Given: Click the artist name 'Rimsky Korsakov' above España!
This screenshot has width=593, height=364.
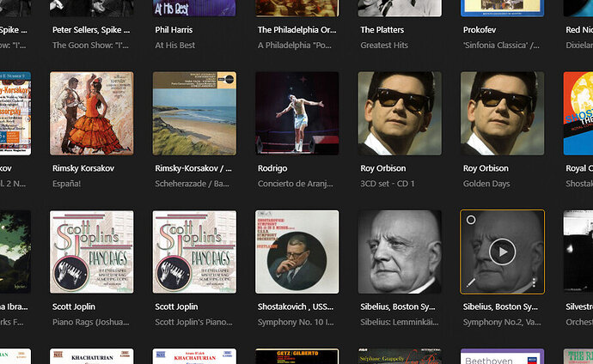Looking at the screenshot, I should click(83, 168).
